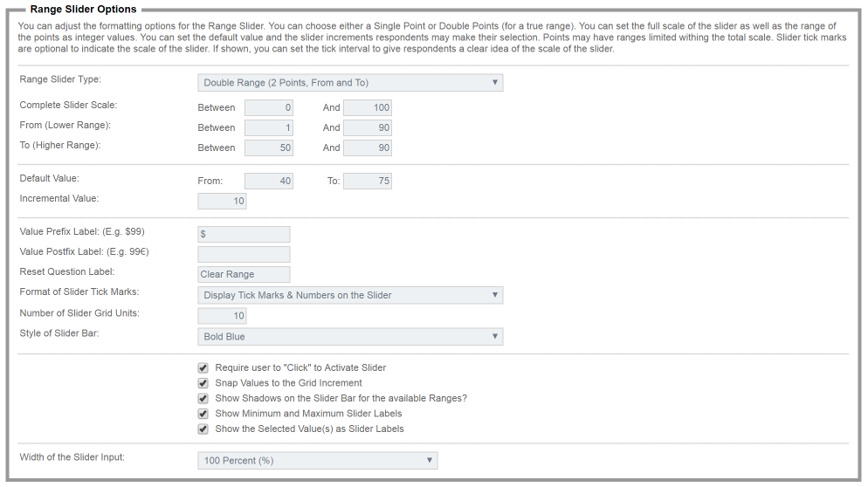Screen dimensions: 868x487
Task: Open the Style of Slider Bar dropdown
Action: (x=349, y=337)
